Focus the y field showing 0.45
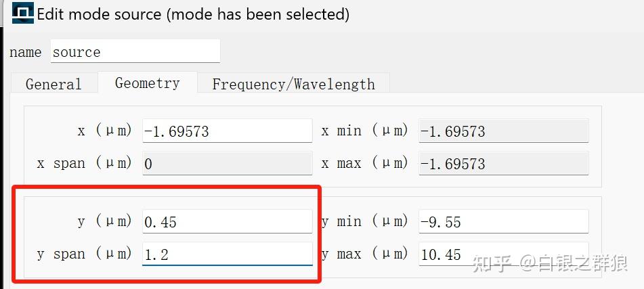This screenshot has width=644, height=289. [227, 222]
